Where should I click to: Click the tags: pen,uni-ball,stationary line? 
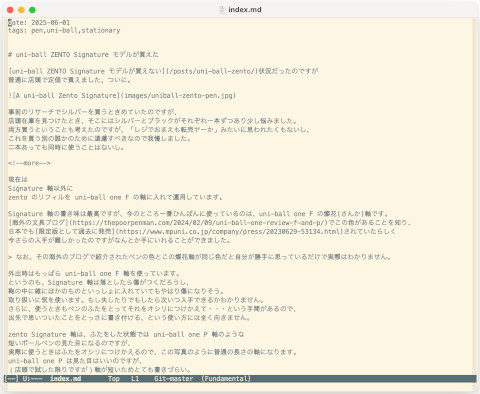[x=64, y=31]
